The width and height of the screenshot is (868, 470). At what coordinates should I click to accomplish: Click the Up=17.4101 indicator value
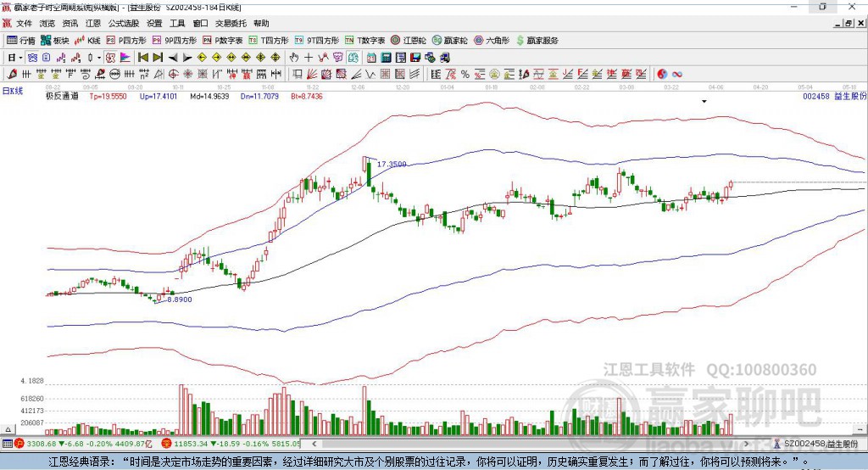159,96
